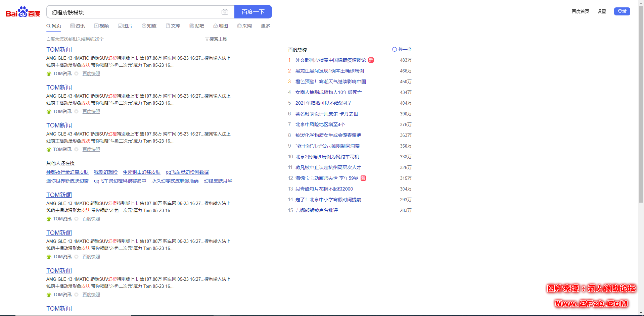Open related search 幻锋皮肤月华
Image resolution: width=644 pixels, height=316 pixels.
(x=218, y=181)
